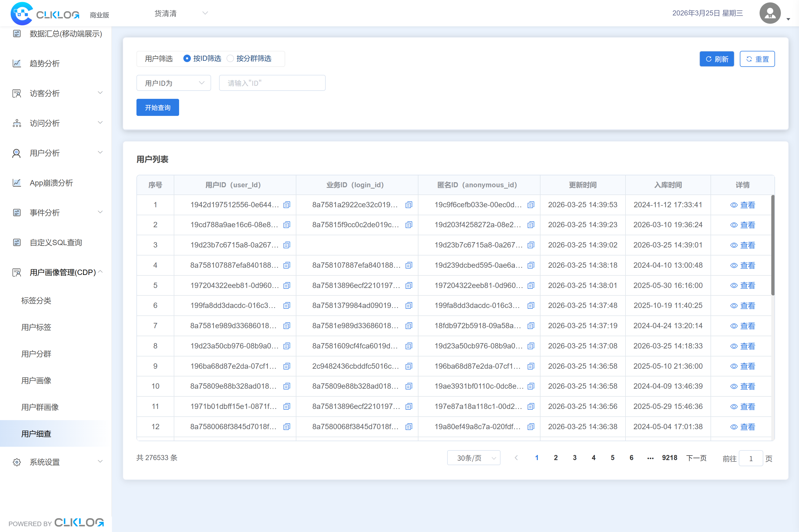Click the ID input field
This screenshot has width=799, height=532.
tap(272, 83)
